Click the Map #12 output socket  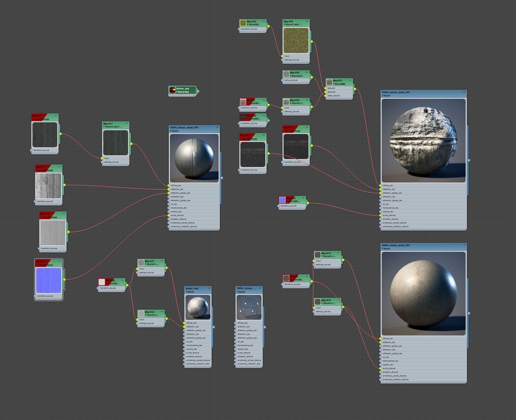pos(268,120)
